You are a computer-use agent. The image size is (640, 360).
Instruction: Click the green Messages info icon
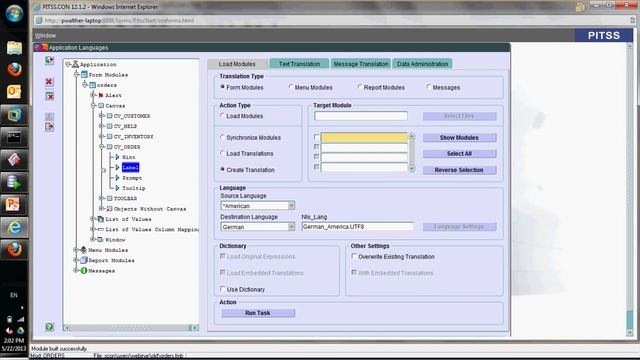84,270
